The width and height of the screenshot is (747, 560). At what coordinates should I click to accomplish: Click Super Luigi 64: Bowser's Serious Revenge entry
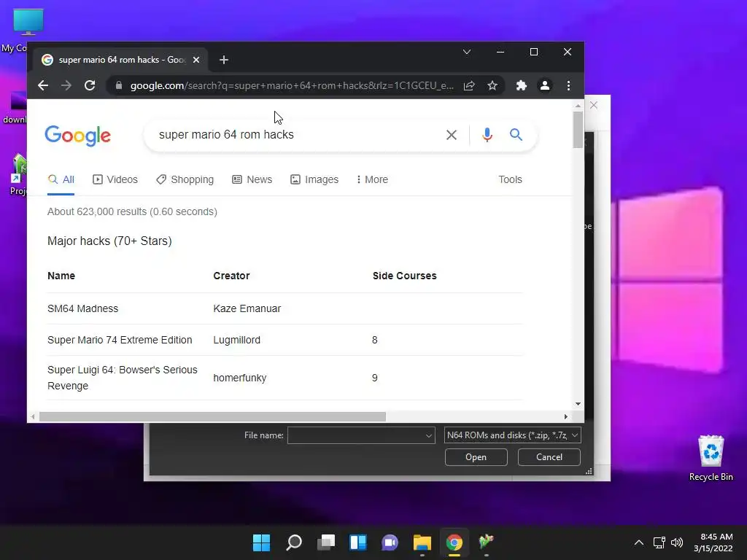[123, 378]
